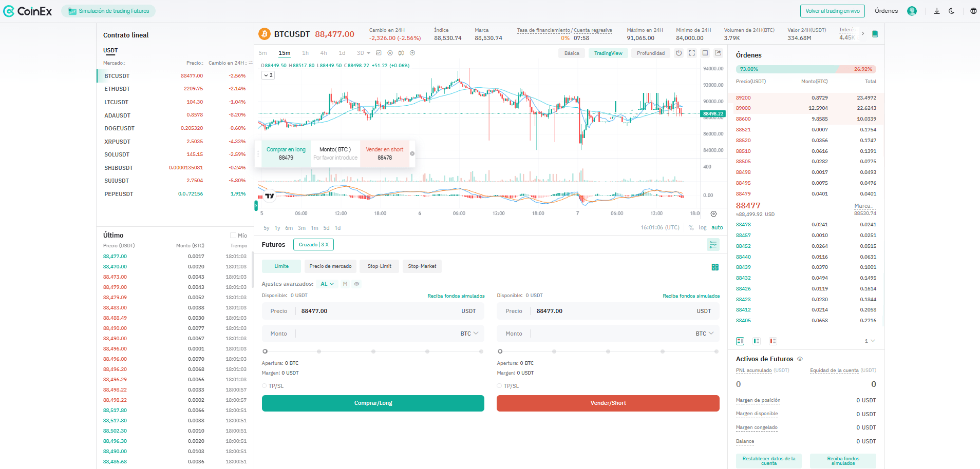Enable TP/SL for buy long order

(x=265, y=386)
